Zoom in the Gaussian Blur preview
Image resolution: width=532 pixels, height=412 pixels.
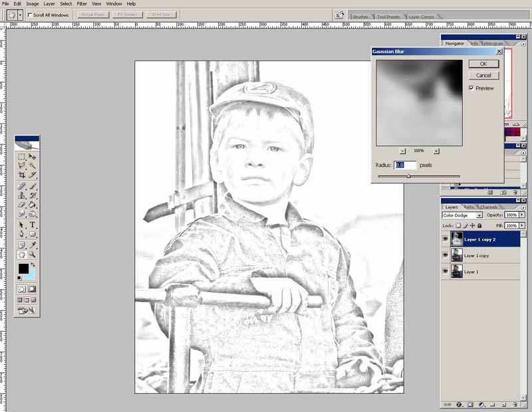(436, 152)
